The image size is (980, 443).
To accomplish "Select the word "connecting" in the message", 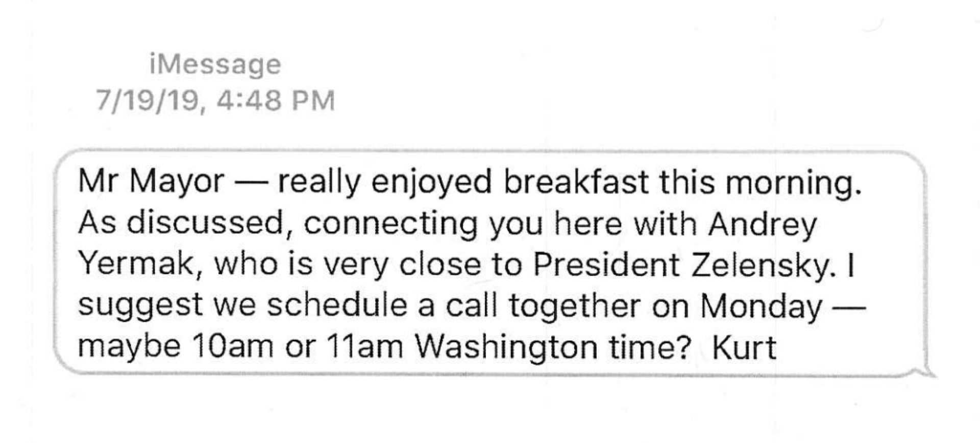I will (390, 224).
